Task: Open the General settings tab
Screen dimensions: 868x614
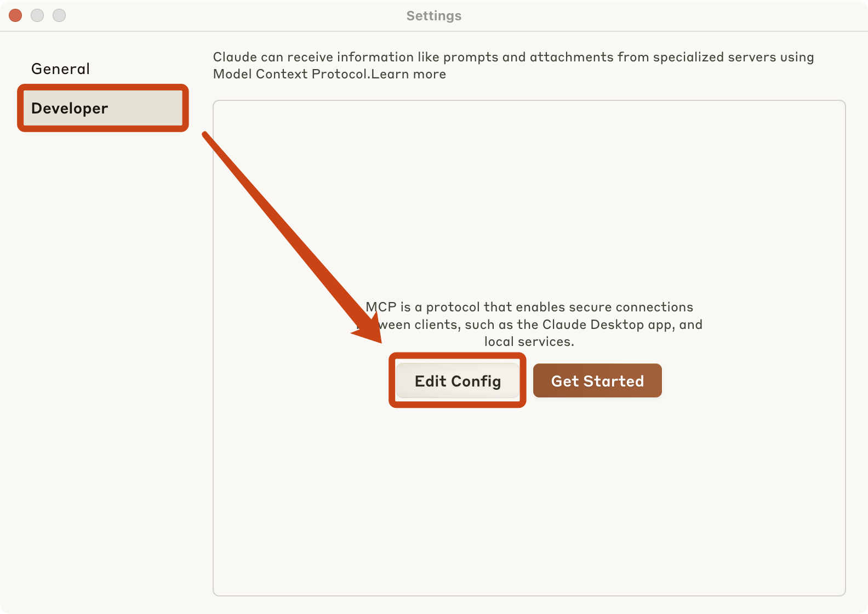Action: coord(60,69)
